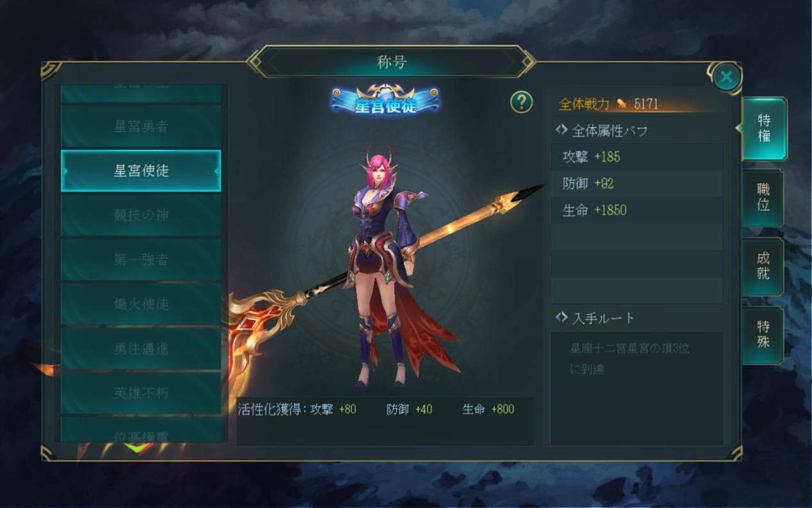Select the 熾火使徒 title
Screen dimensions: 812x508
141,304
